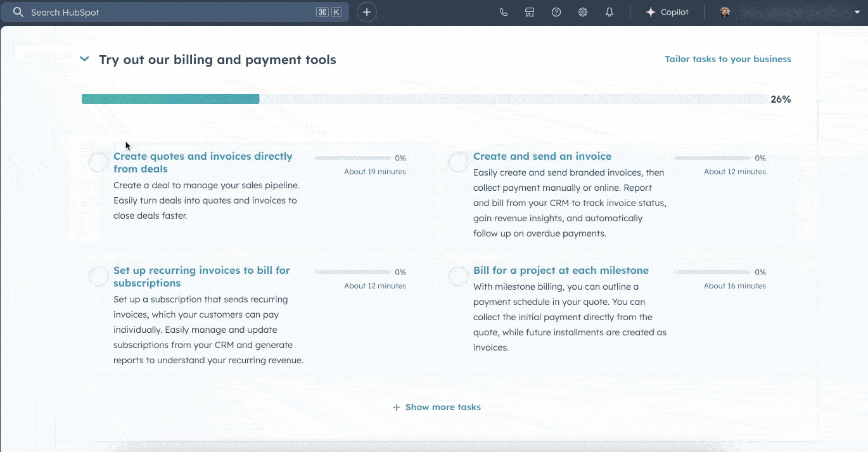Click the magnifying glass search icon

17,11
